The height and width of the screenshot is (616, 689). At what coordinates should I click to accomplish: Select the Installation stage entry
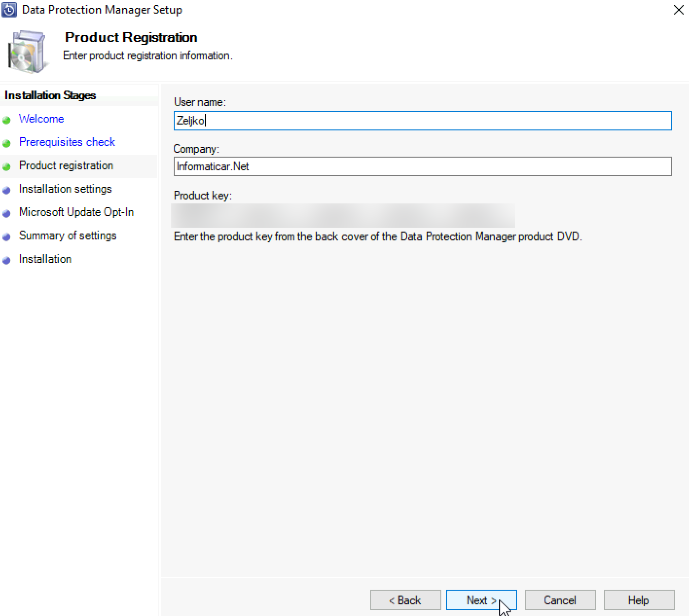tap(45, 259)
